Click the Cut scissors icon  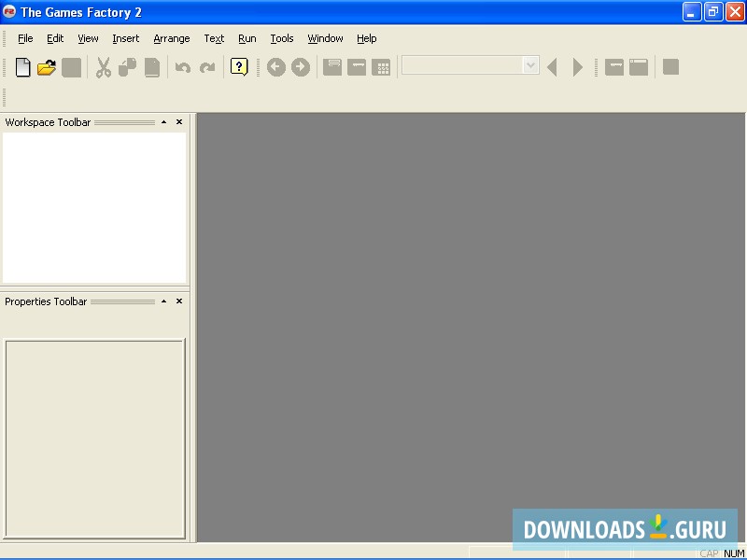point(104,67)
